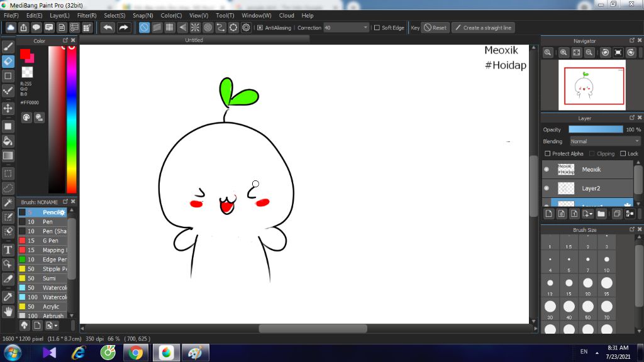
Task: Select the Brush tool in left toolbar
Action: tap(8, 47)
